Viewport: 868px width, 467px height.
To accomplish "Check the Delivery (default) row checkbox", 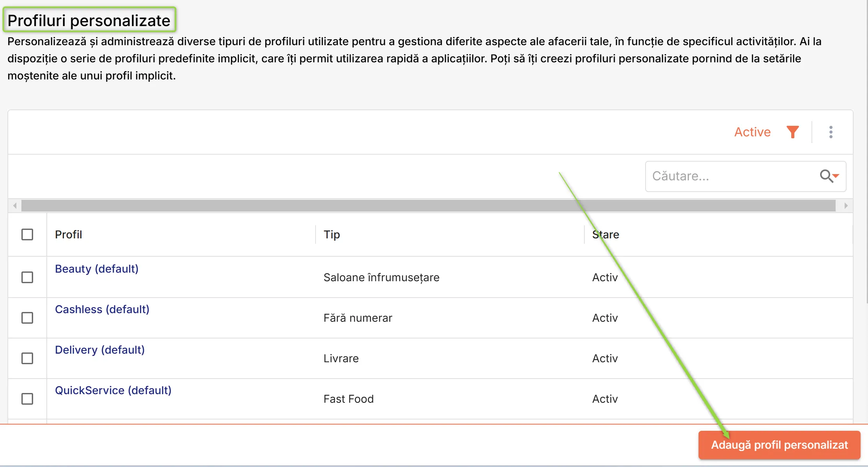I will pos(27,358).
